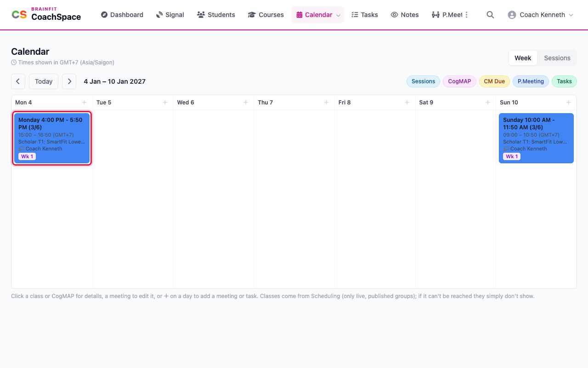This screenshot has height=368, width=588.
Task: Toggle the CM Due filter chip
Action: [494, 81]
